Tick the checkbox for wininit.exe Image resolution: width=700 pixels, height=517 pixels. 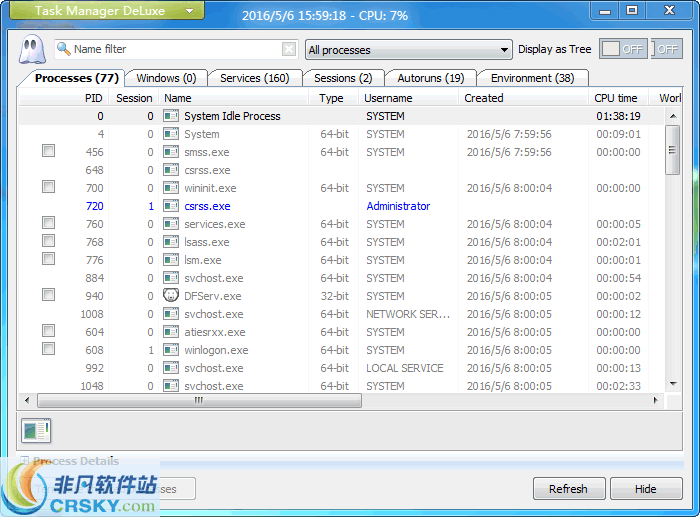click(48, 186)
